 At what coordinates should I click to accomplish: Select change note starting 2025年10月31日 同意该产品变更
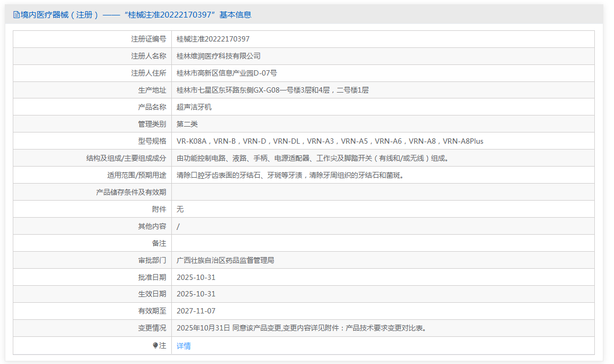[x=301, y=328]
